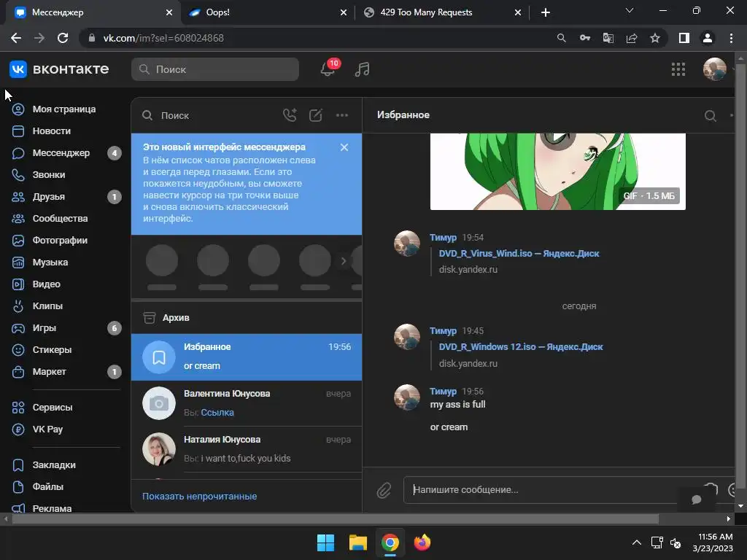Click the Моя страница profile icon
Image resolution: width=747 pixels, height=560 pixels.
18,109
